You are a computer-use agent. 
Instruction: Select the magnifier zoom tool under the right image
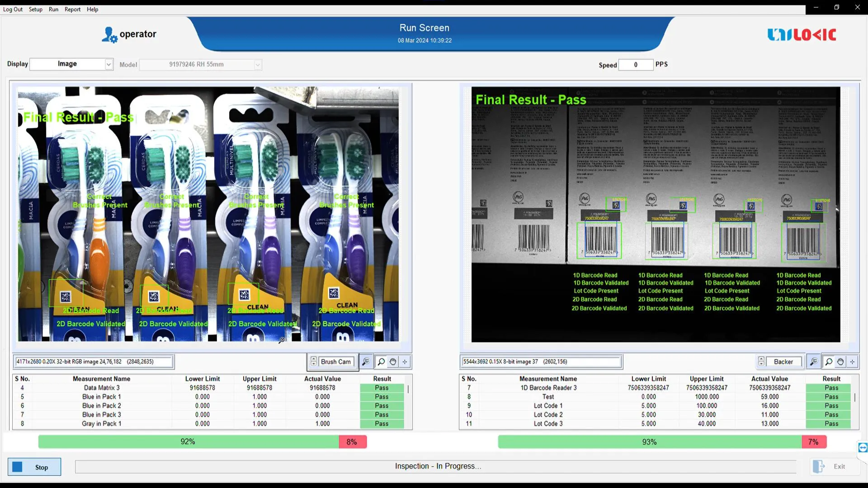(x=829, y=361)
